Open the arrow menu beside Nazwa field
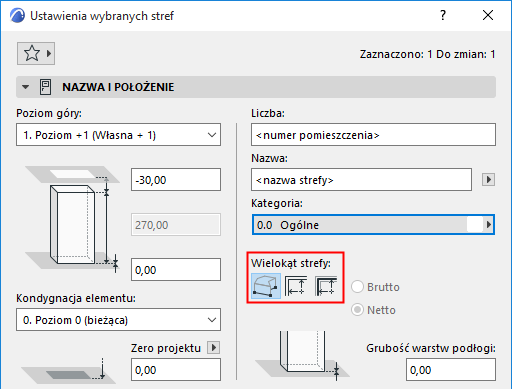Screen dimensions: 512x389 (488, 180)
